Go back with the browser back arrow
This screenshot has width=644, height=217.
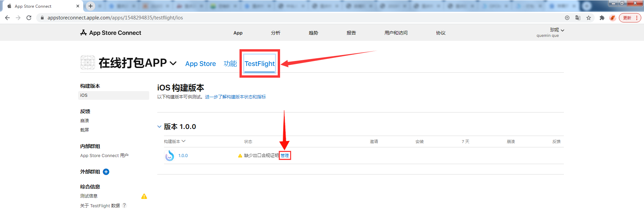tap(7, 18)
